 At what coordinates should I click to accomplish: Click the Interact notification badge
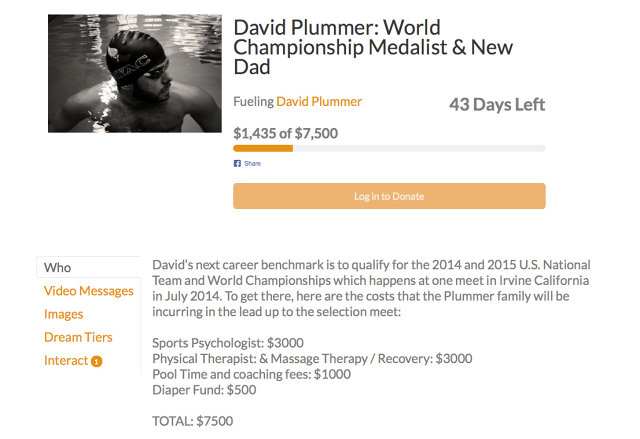tap(96, 361)
